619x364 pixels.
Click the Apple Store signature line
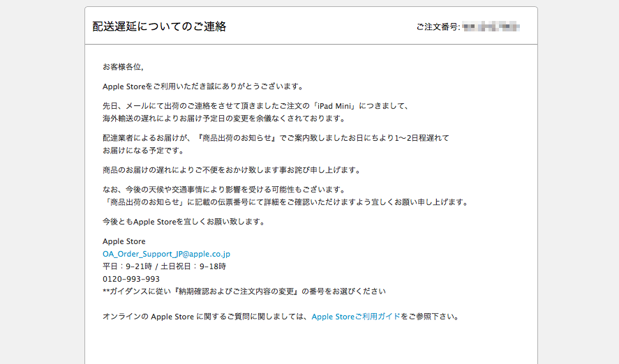pyautogui.click(x=124, y=241)
